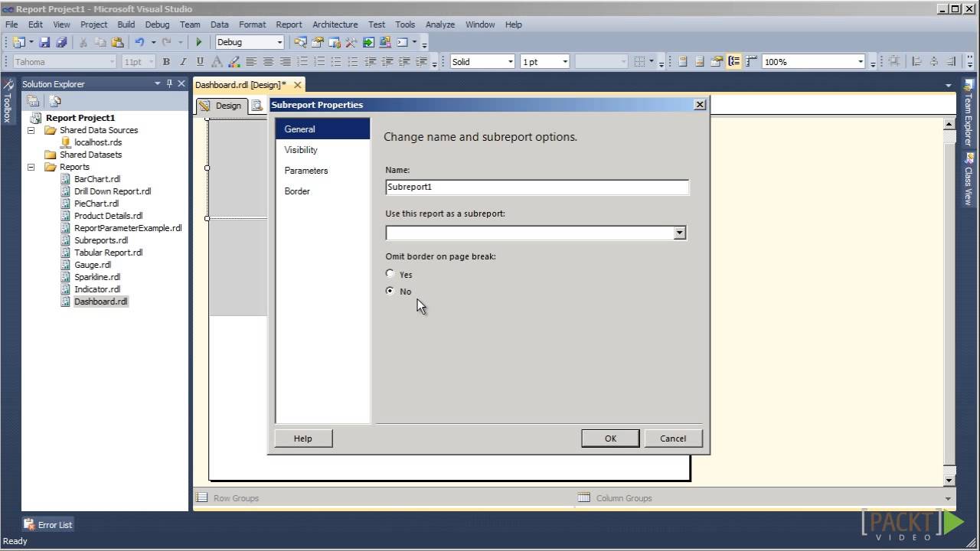
Task: Open the 100% zoom dropdown
Action: coord(861,62)
